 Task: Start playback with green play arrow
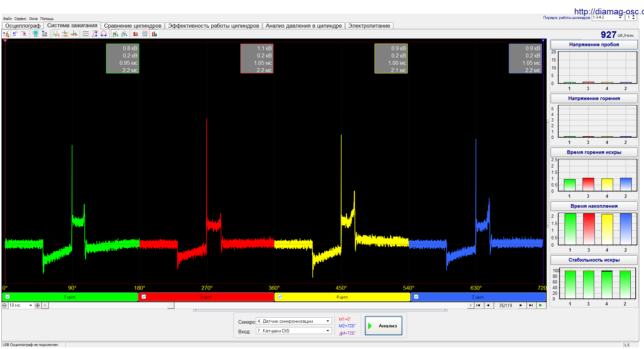(x=541, y=305)
